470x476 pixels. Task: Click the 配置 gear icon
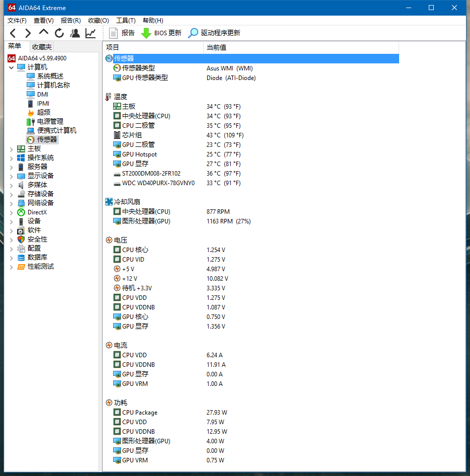pyautogui.click(x=21, y=249)
